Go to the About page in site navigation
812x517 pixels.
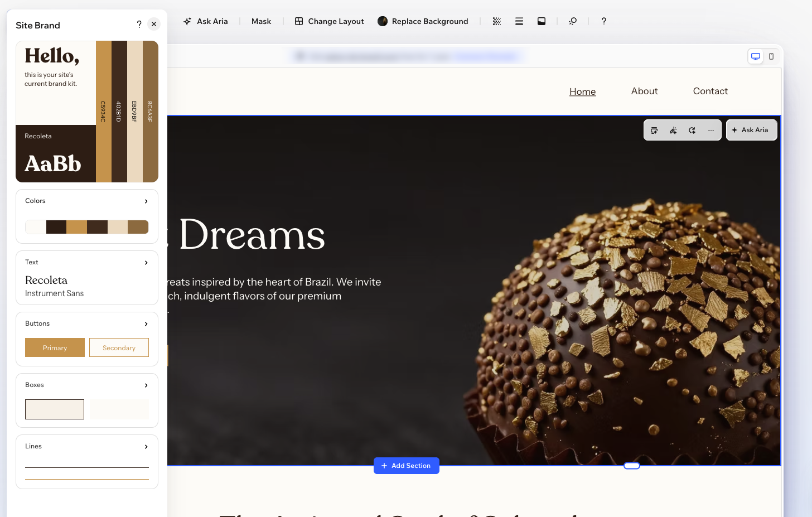(x=645, y=91)
